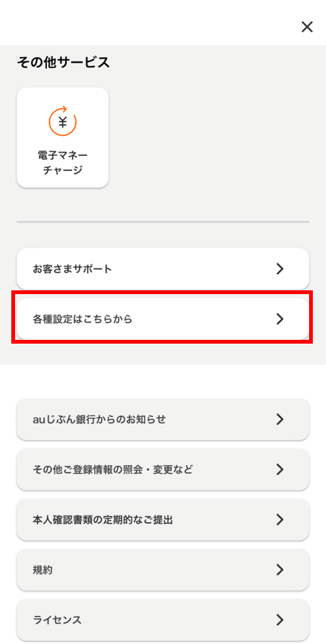The height and width of the screenshot is (644, 326).
Task: Select 各種設定はこちらから menu item
Action: tap(162, 319)
